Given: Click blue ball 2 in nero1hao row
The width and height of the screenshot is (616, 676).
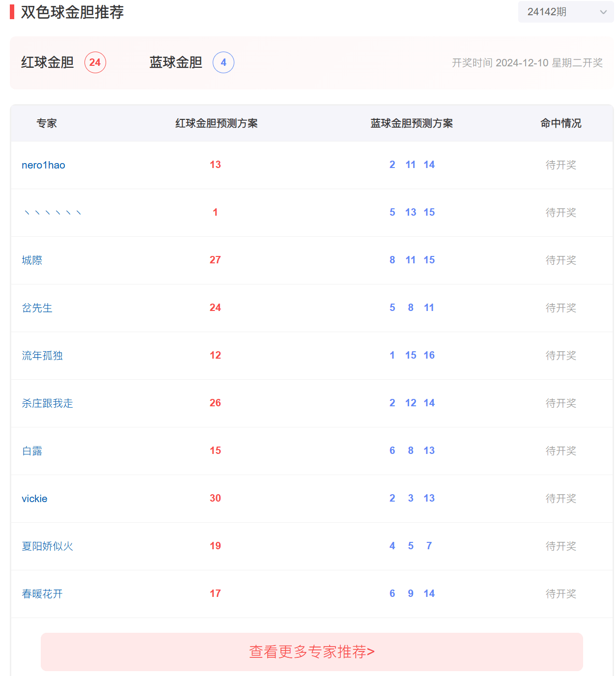Looking at the screenshot, I should 392,165.
